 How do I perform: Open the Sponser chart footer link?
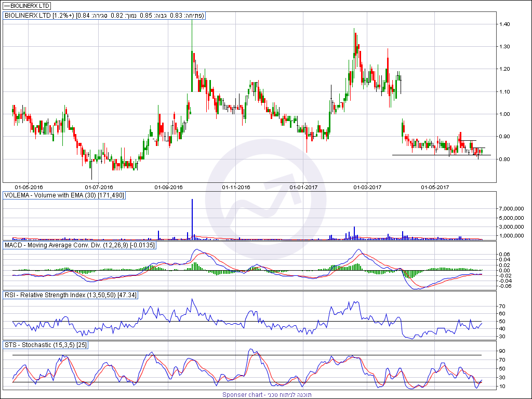coord(267,395)
